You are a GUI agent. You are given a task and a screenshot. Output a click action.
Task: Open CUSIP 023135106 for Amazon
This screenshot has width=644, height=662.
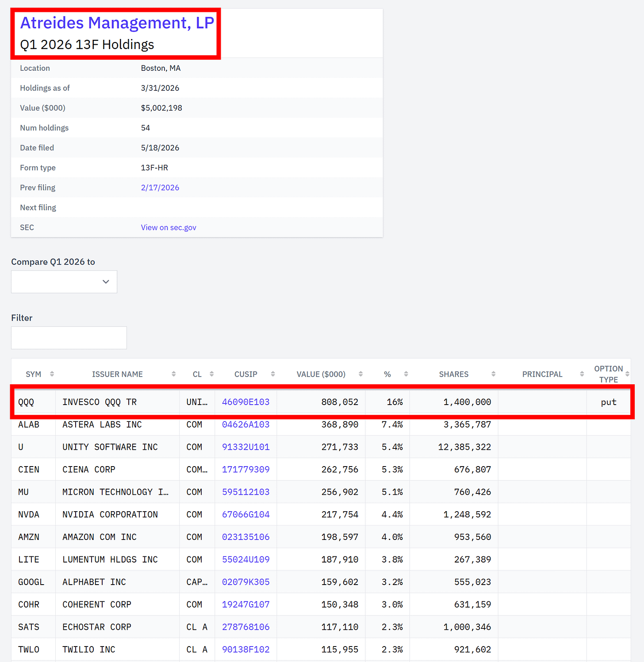(x=246, y=537)
